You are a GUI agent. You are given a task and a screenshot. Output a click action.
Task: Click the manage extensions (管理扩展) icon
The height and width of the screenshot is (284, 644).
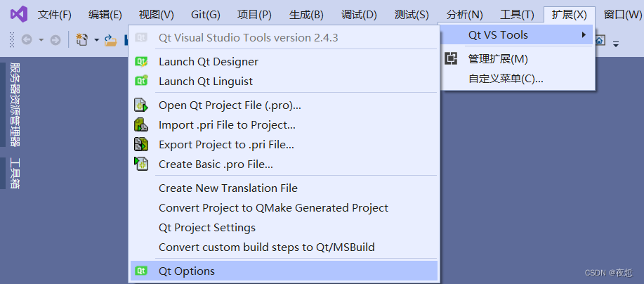452,59
